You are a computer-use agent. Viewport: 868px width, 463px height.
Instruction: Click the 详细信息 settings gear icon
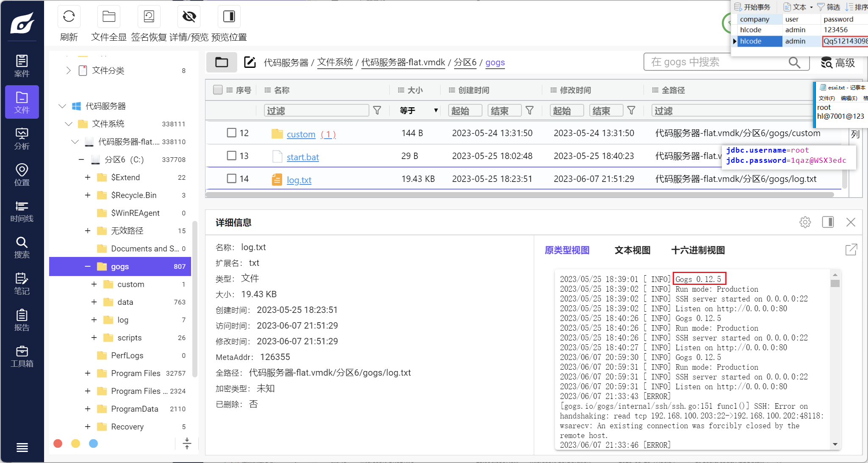point(805,222)
